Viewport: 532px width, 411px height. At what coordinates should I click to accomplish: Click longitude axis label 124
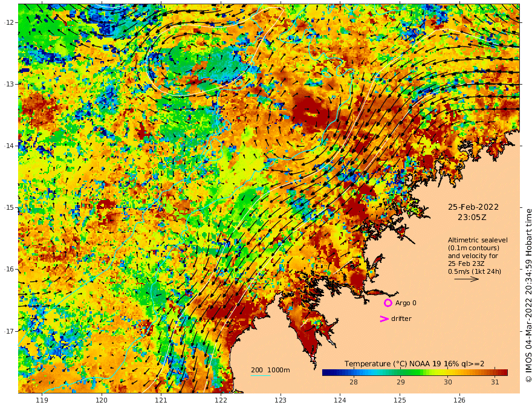click(x=340, y=401)
